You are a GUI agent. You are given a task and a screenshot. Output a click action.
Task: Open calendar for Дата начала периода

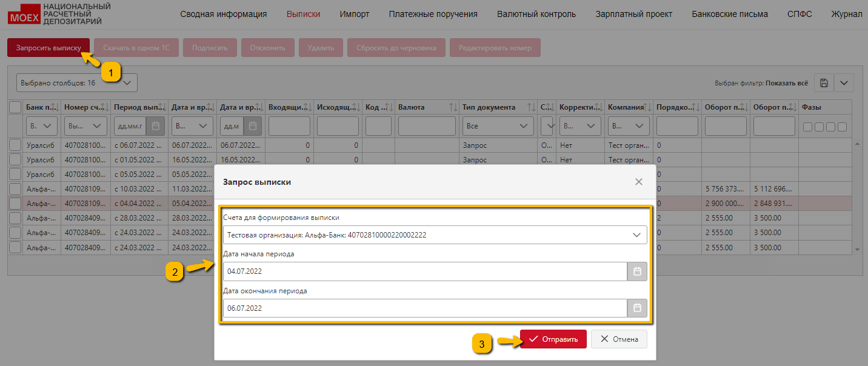click(637, 271)
